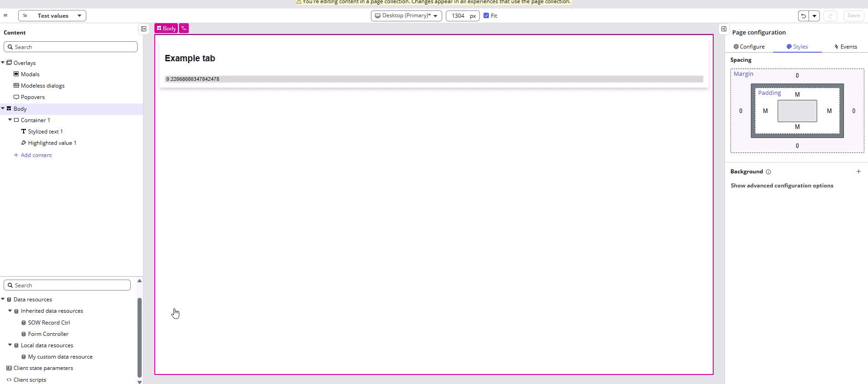Image resolution: width=868 pixels, height=384 pixels.
Task: Click the Body tag on canvas
Action: point(166,29)
